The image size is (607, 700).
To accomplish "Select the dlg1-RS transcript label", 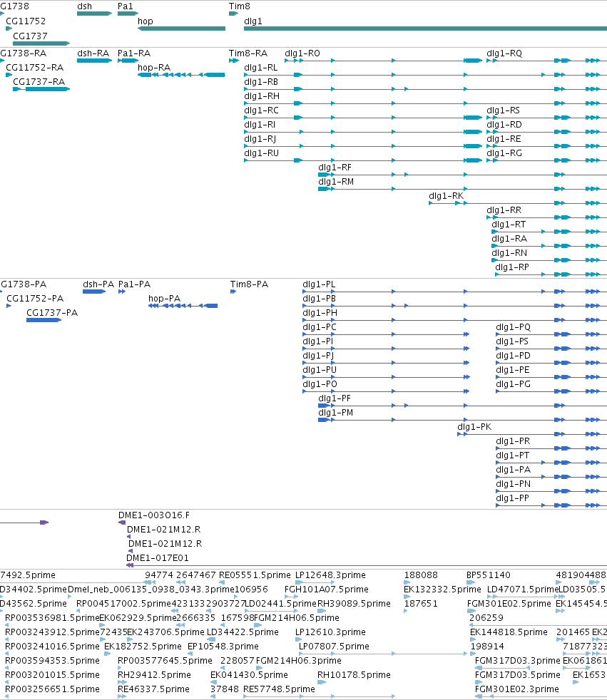I will coord(503,110).
